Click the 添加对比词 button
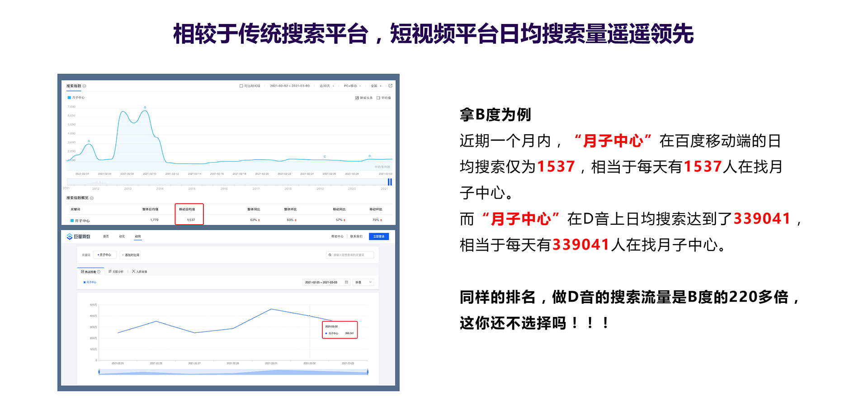Image resolution: width=868 pixels, height=416 pixels. (130, 255)
